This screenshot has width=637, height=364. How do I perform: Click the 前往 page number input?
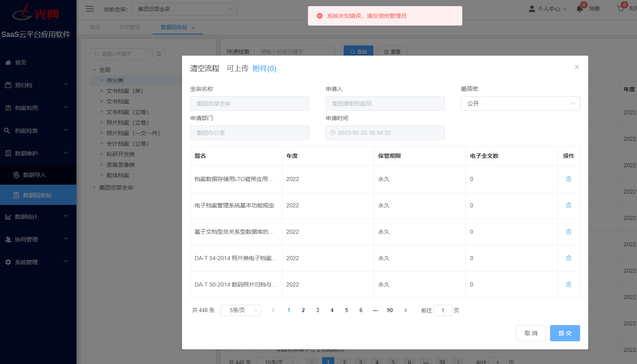[x=443, y=310]
